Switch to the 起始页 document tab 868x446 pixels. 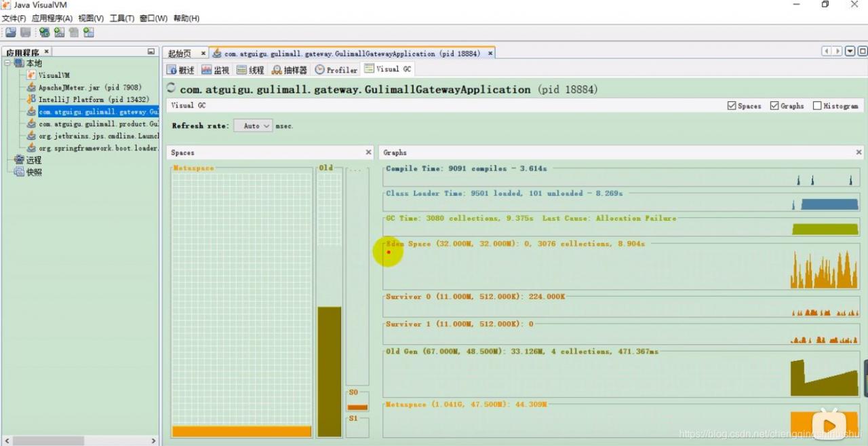(179, 53)
